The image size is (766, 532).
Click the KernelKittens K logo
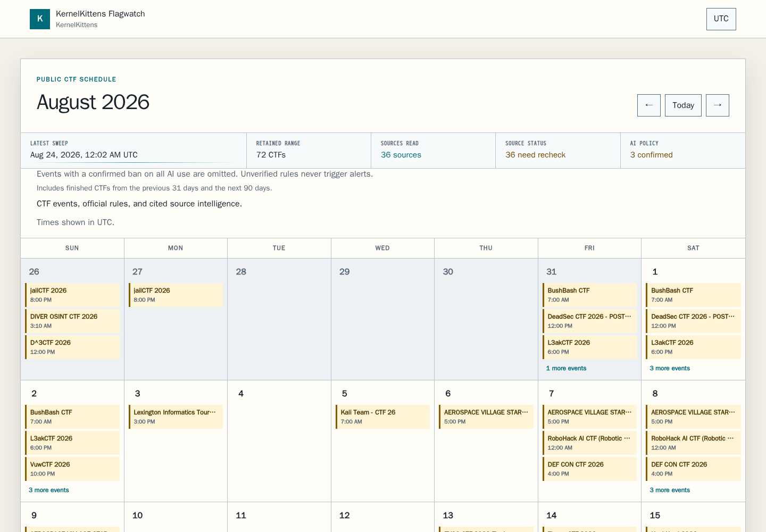tap(40, 19)
